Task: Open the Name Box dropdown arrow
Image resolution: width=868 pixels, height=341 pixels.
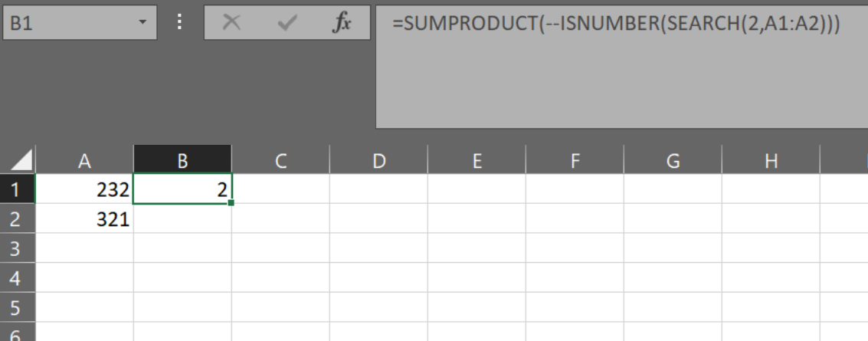Action: click(142, 24)
